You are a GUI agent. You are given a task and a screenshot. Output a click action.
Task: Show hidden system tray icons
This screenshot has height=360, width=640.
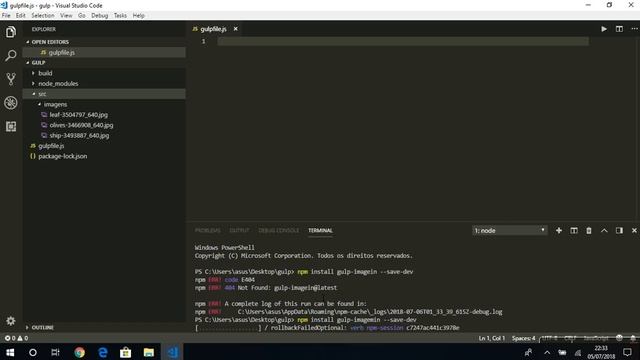tap(547, 352)
